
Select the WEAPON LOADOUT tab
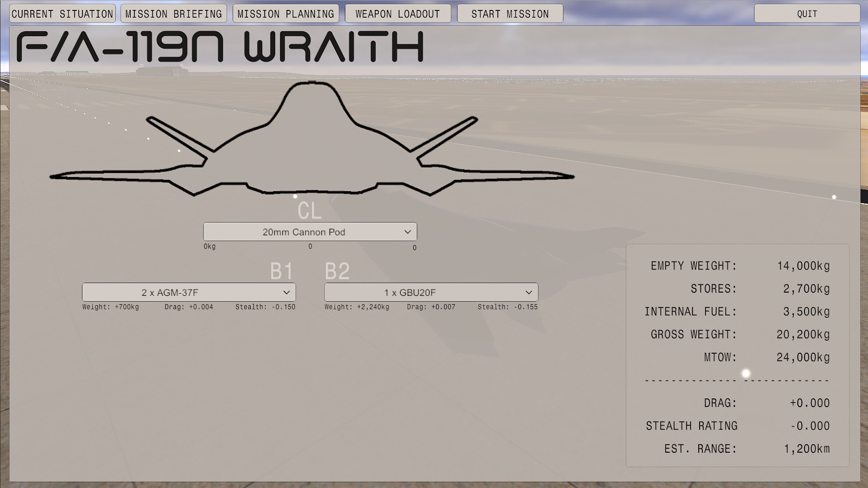397,13
